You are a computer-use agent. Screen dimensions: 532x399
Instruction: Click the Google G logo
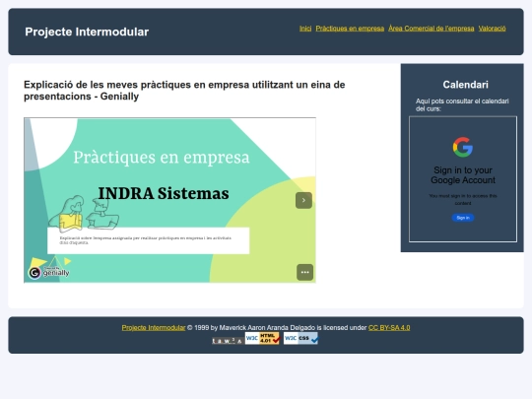pyautogui.click(x=463, y=147)
